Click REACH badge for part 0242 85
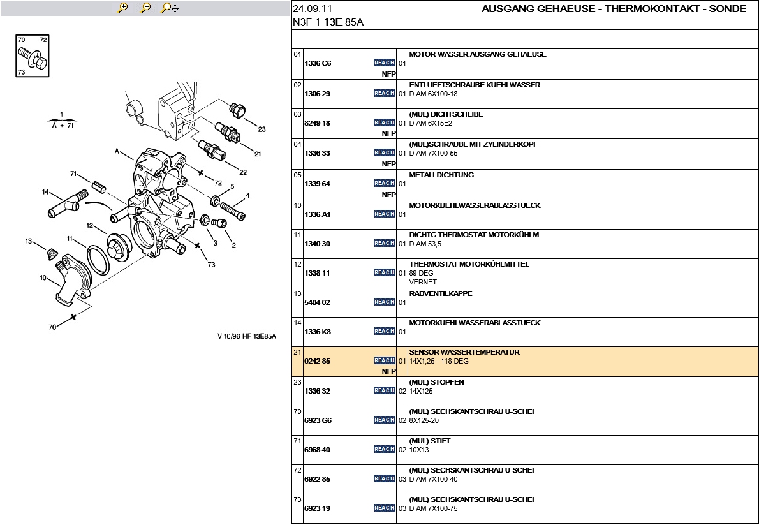 tap(384, 360)
